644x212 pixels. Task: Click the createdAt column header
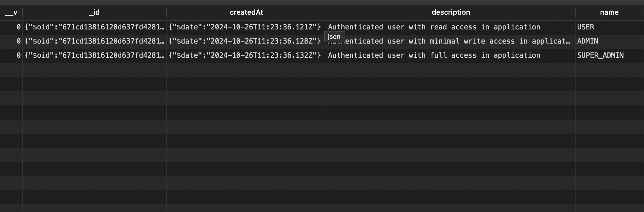246,12
